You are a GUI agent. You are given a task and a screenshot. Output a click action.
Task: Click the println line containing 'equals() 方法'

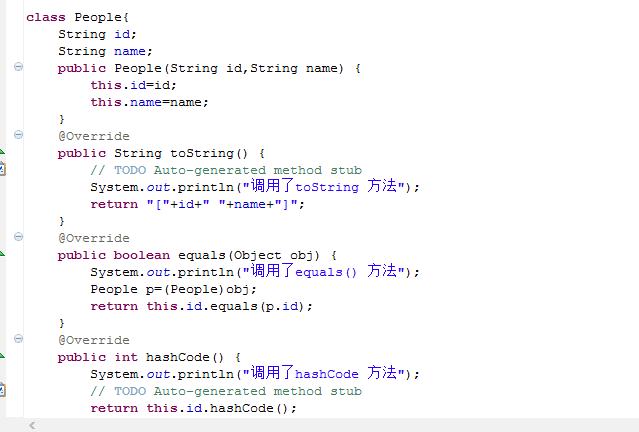pos(255,271)
